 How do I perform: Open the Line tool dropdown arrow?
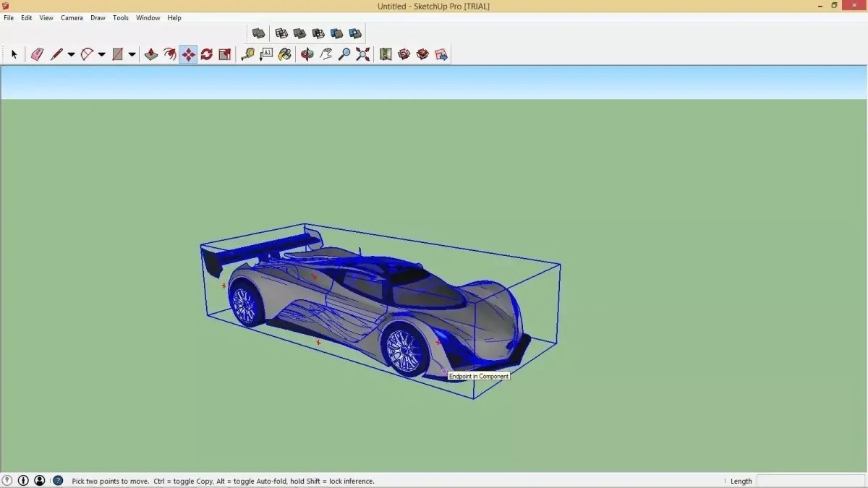coord(70,53)
